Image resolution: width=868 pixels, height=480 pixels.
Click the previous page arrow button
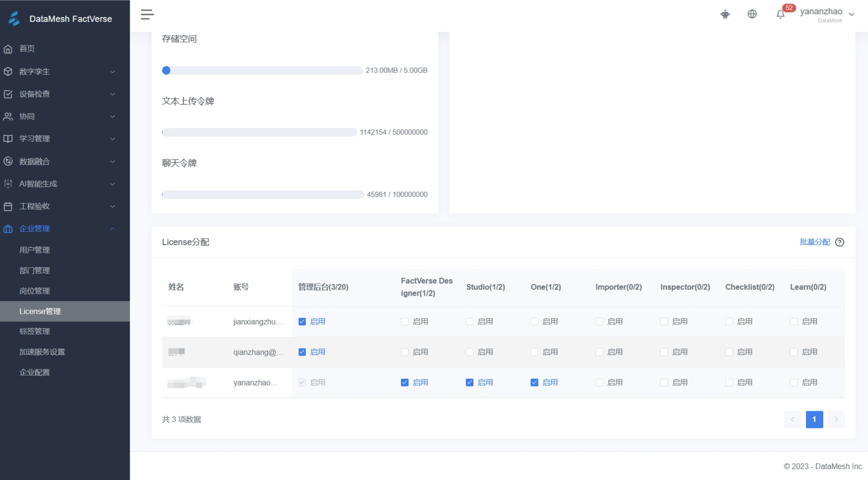(793, 419)
